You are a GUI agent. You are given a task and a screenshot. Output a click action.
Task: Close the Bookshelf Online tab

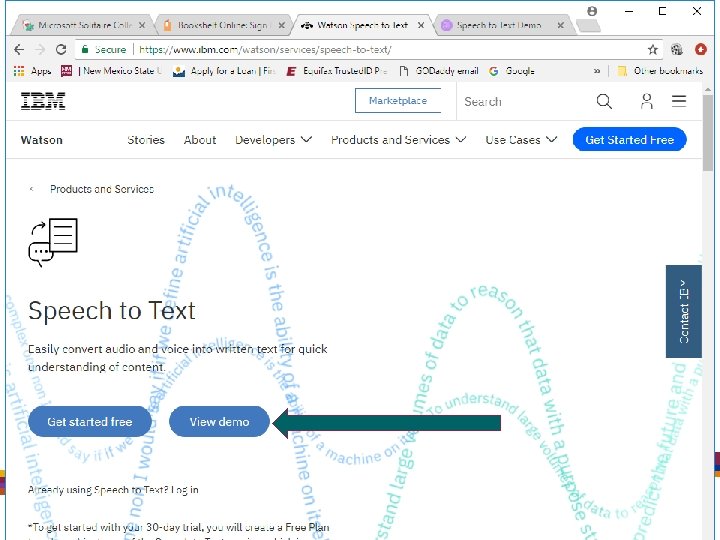point(281,25)
